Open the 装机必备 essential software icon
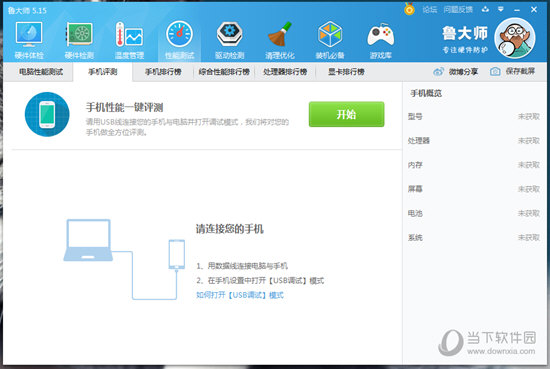Screen dimensions: 550x369 (330, 40)
